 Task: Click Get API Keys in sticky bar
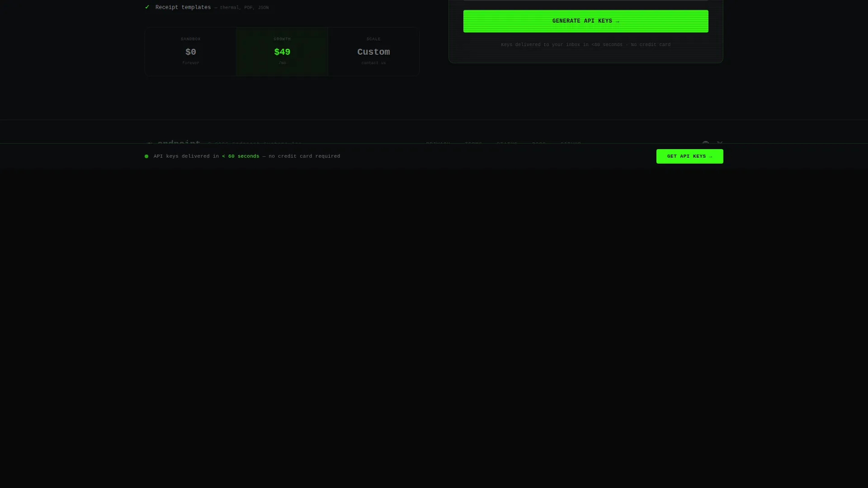(x=689, y=156)
